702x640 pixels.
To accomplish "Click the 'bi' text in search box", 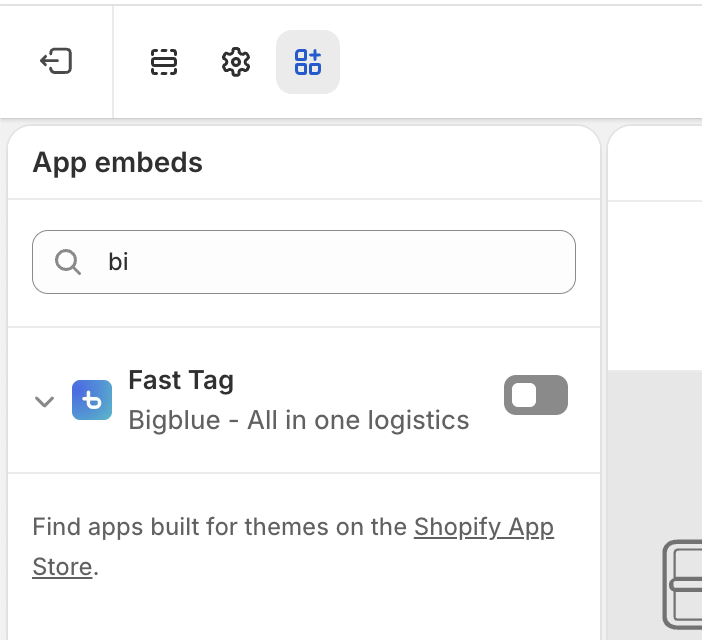I will [x=118, y=262].
